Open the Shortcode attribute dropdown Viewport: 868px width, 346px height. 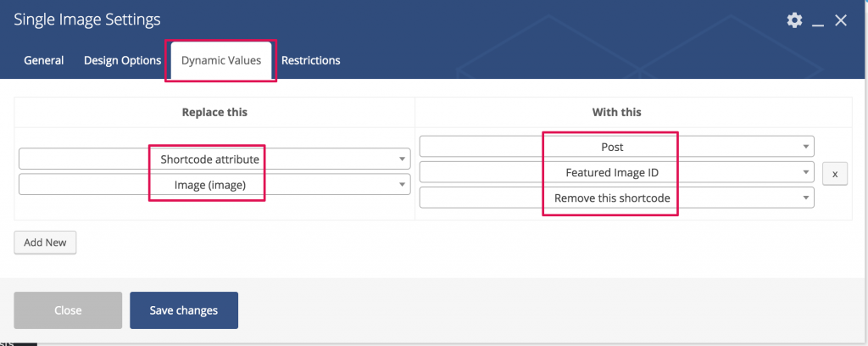point(214,159)
